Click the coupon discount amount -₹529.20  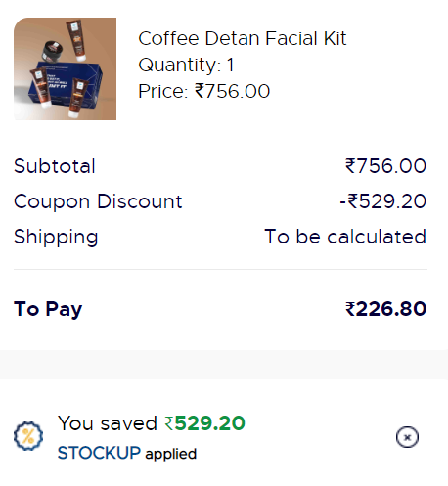[x=383, y=201]
